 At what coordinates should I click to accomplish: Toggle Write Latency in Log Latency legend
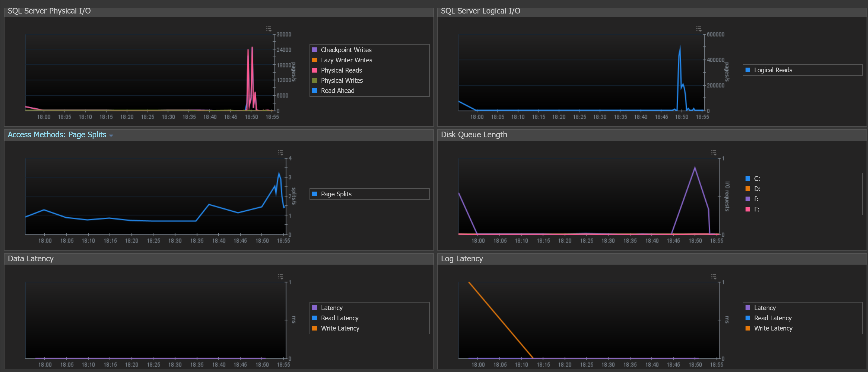769,328
